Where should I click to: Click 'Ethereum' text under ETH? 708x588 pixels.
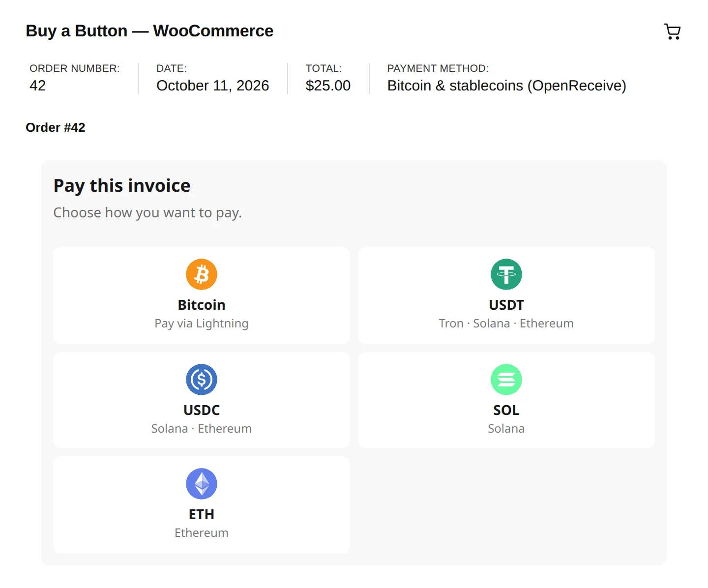pos(202,533)
